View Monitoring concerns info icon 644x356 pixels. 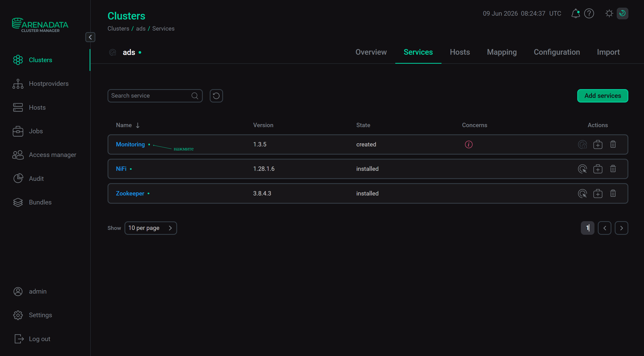468,144
